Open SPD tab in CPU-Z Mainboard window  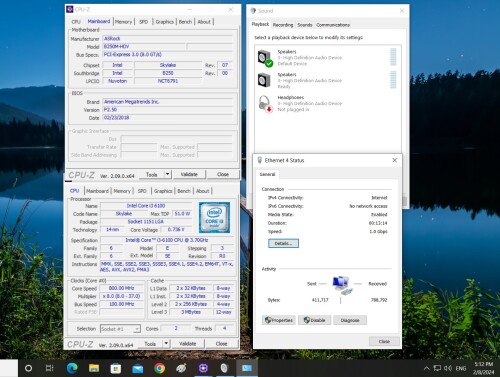144,22
